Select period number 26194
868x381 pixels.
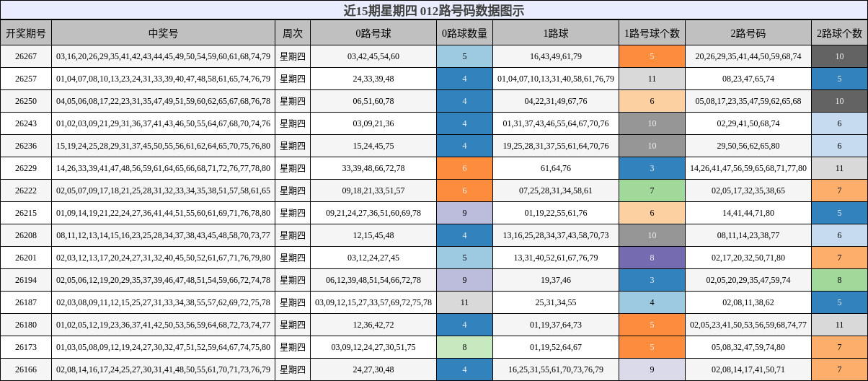click(26, 280)
